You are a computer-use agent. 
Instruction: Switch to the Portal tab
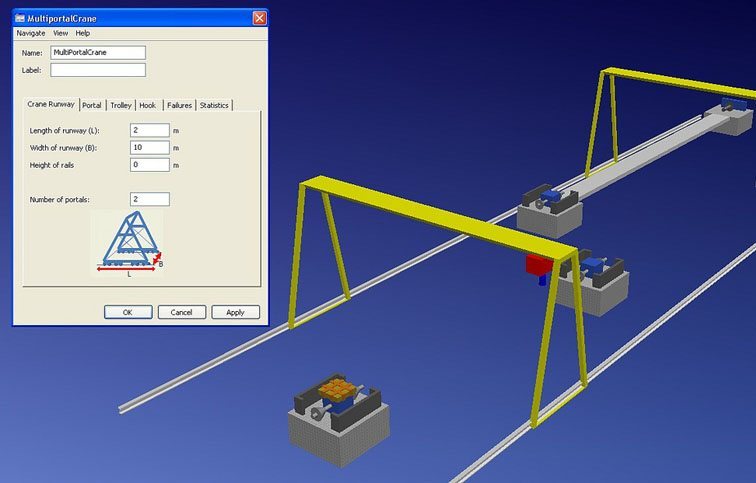tap(92, 105)
